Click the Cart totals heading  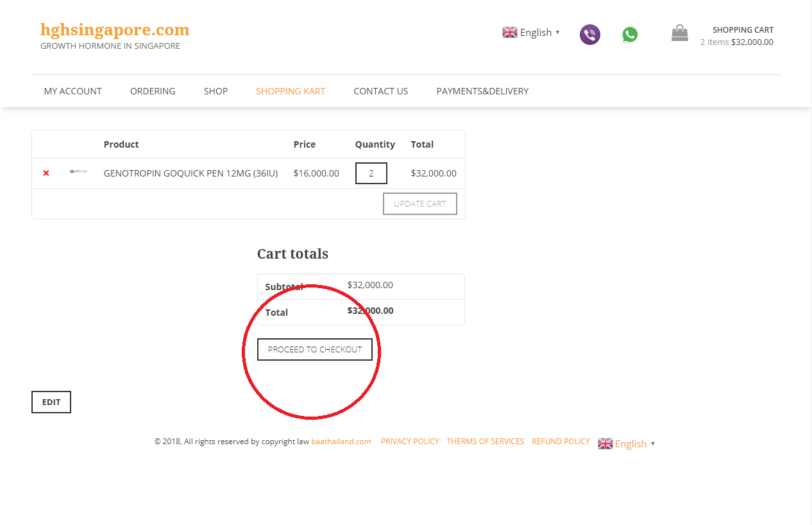292,254
